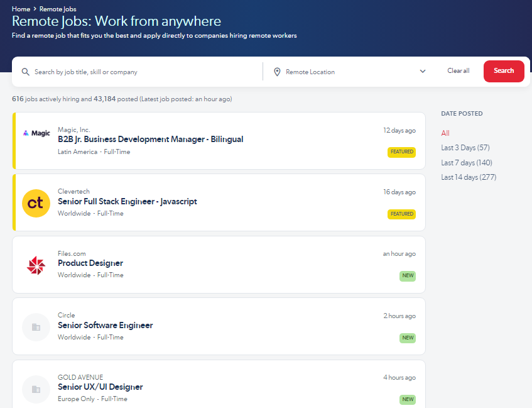
Task: Filter jobs by Last 3 Days
Action: (x=465, y=148)
